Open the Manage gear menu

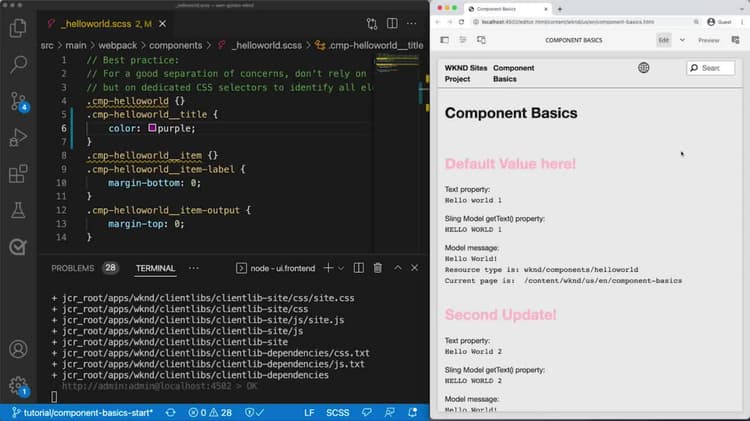[x=19, y=386]
